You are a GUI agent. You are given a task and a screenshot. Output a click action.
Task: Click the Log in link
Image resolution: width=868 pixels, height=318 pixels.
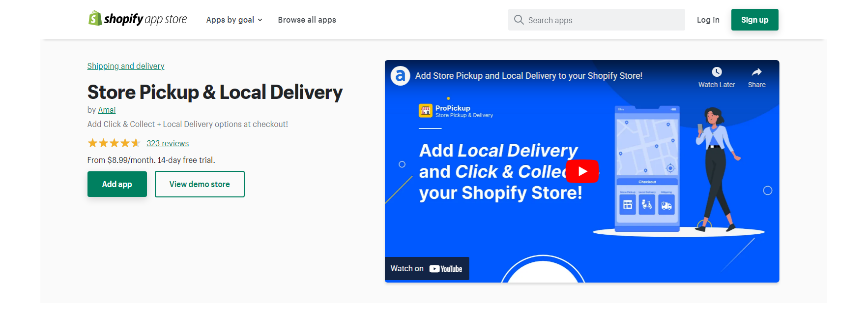(x=708, y=20)
